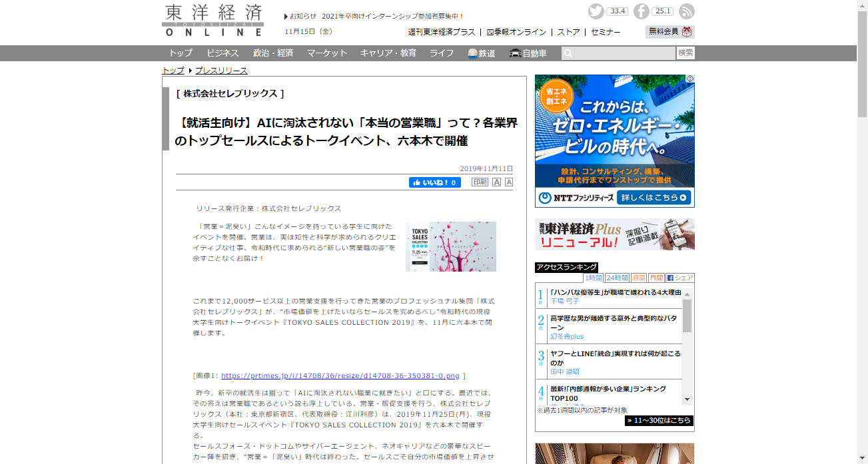The width and height of the screenshot is (868, 464).
Task: Select the smaller font size A button
Action: pos(509,182)
